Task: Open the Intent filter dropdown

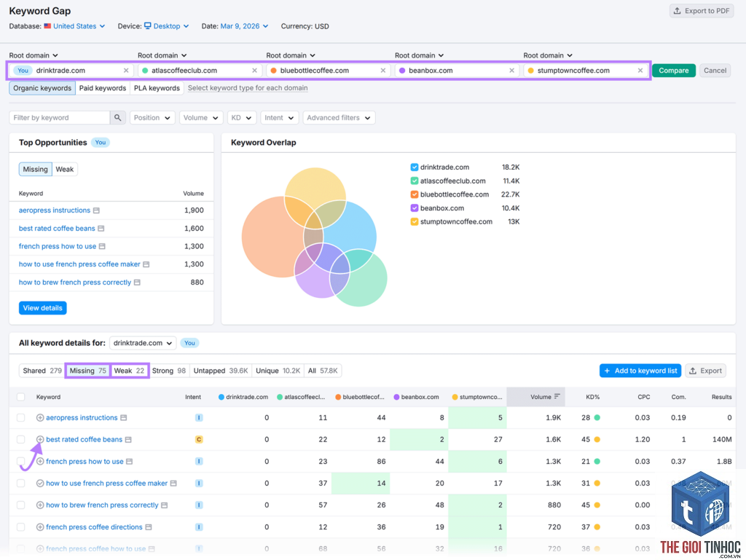Action: tap(279, 117)
